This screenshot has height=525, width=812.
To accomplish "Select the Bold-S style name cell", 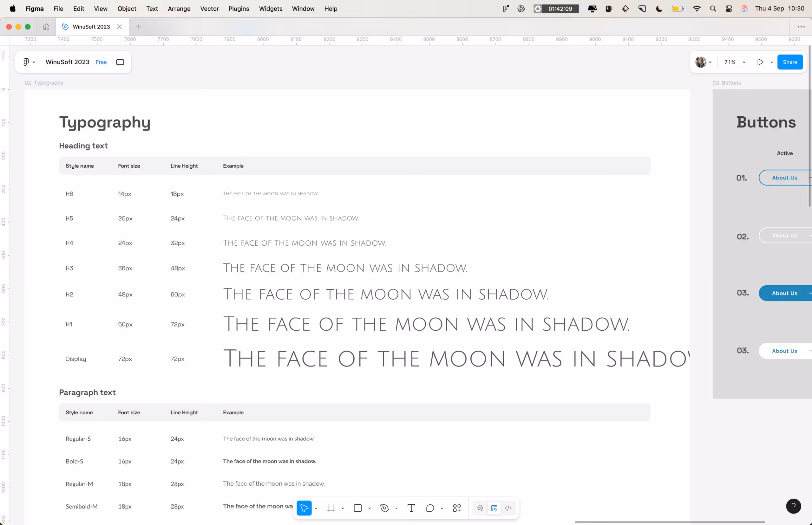I will (x=74, y=461).
